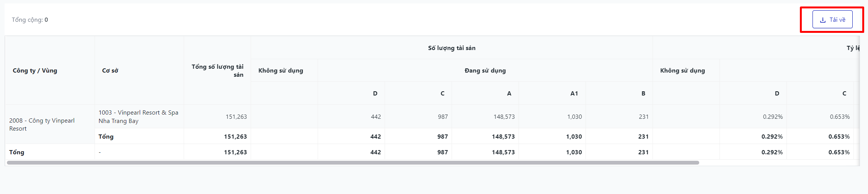868x194 pixels.
Task: Select the A column header
Action: click(x=509, y=94)
